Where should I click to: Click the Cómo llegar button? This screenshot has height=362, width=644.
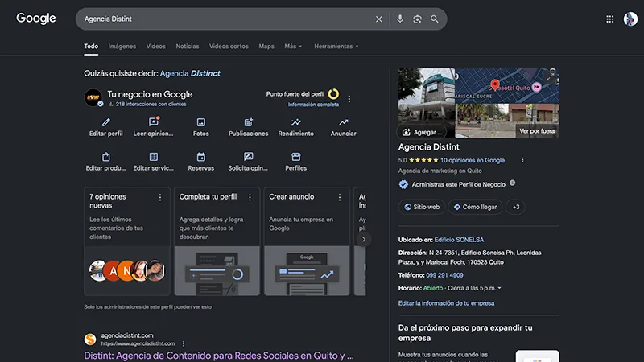475,207
